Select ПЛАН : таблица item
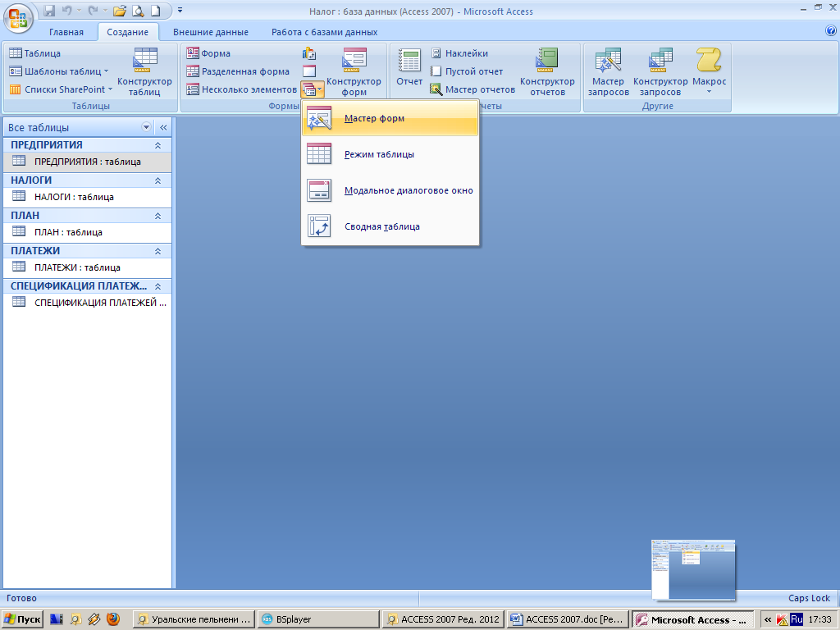840x630 pixels. 87,232
